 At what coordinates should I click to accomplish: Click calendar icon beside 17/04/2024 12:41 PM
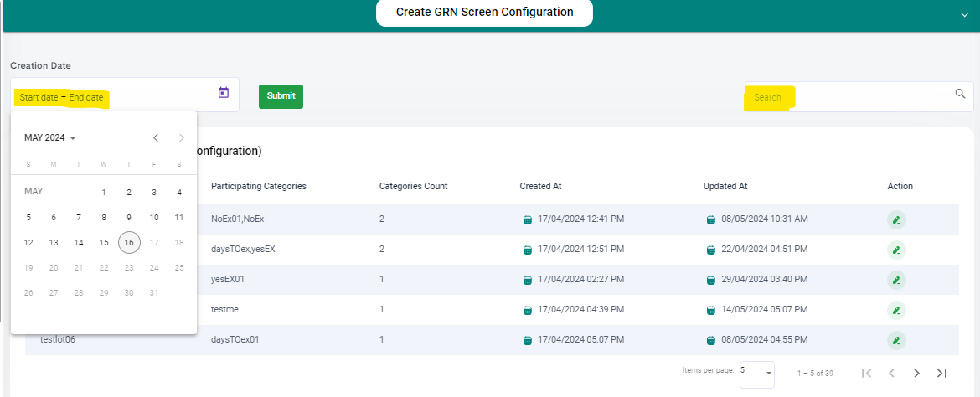pyautogui.click(x=527, y=219)
